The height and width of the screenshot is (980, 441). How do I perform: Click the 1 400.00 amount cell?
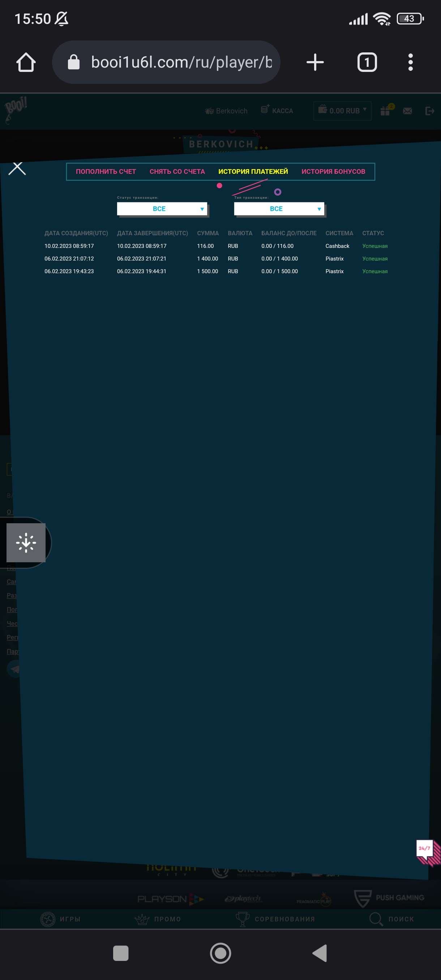pos(207,259)
